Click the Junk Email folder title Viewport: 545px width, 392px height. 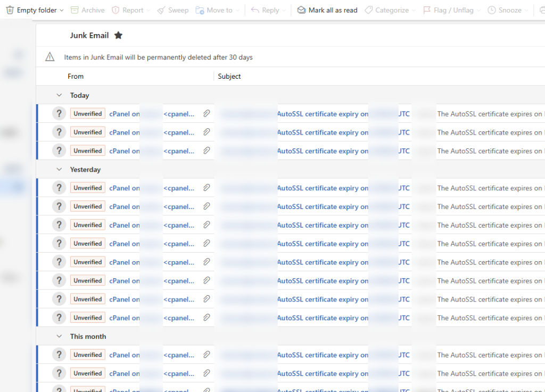89,36
